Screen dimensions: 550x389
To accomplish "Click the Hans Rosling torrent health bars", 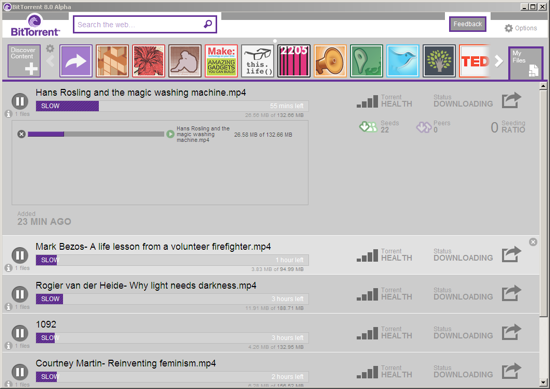I will (367, 101).
